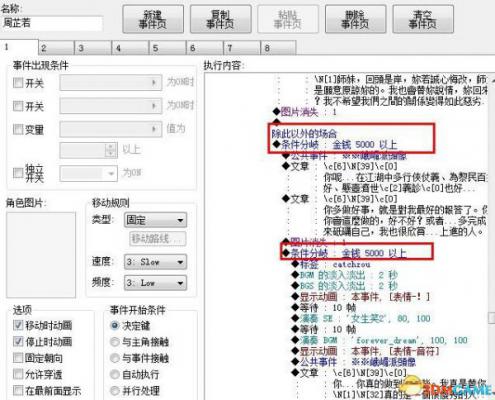Check the 允许穿透 option
This screenshot has width=495, height=400.
pos(18,374)
